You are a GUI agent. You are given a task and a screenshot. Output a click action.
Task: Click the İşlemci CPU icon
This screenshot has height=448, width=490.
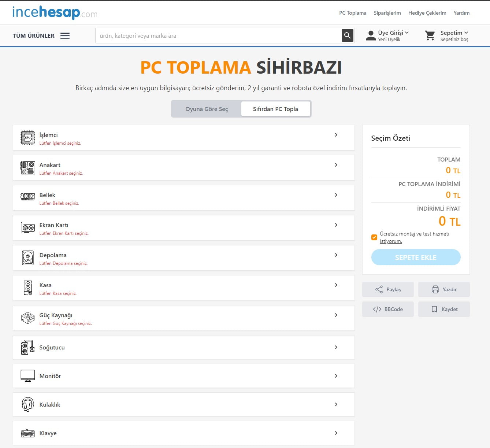[27, 138]
